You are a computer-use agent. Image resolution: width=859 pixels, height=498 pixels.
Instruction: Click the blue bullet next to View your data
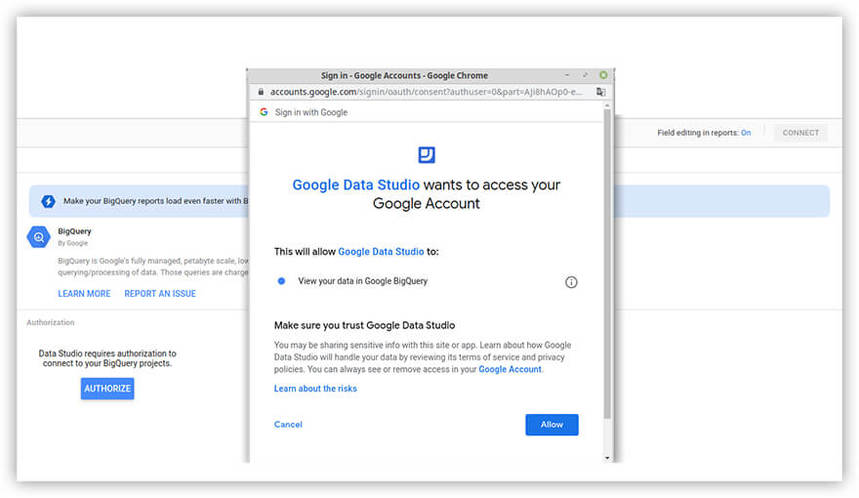tap(283, 281)
